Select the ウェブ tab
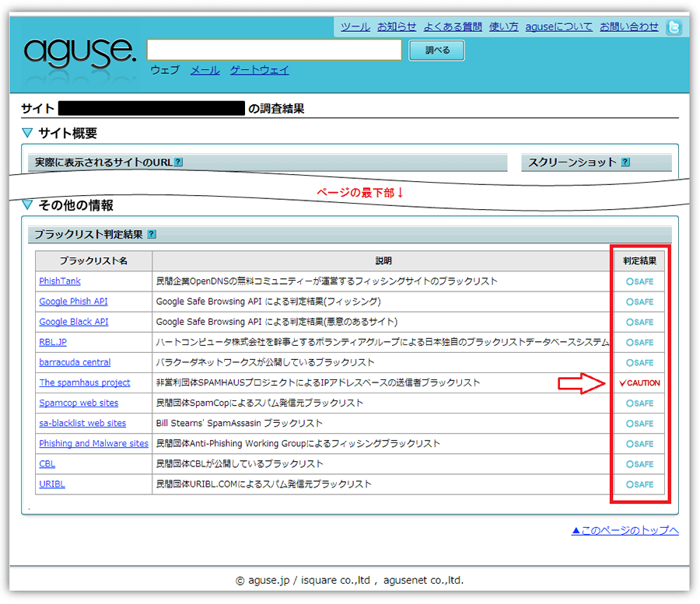The width and height of the screenshot is (700, 604). click(165, 70)
